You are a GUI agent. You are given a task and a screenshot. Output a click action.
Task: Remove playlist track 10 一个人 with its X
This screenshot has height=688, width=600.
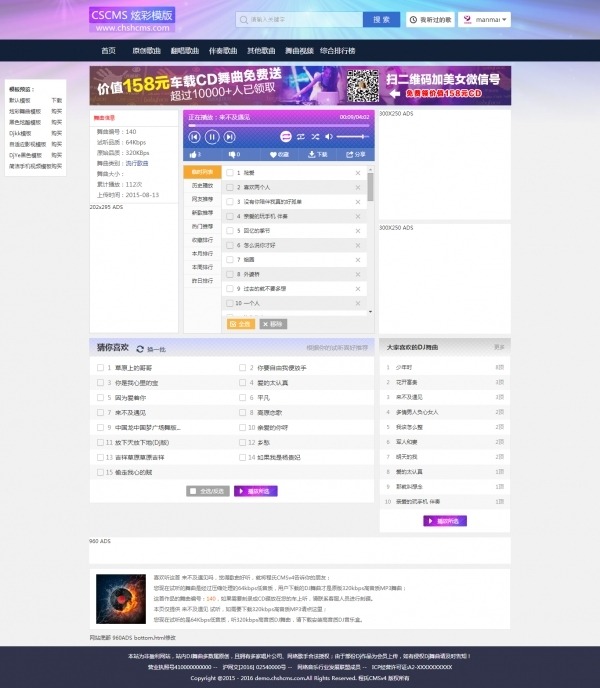coord(358,303)
